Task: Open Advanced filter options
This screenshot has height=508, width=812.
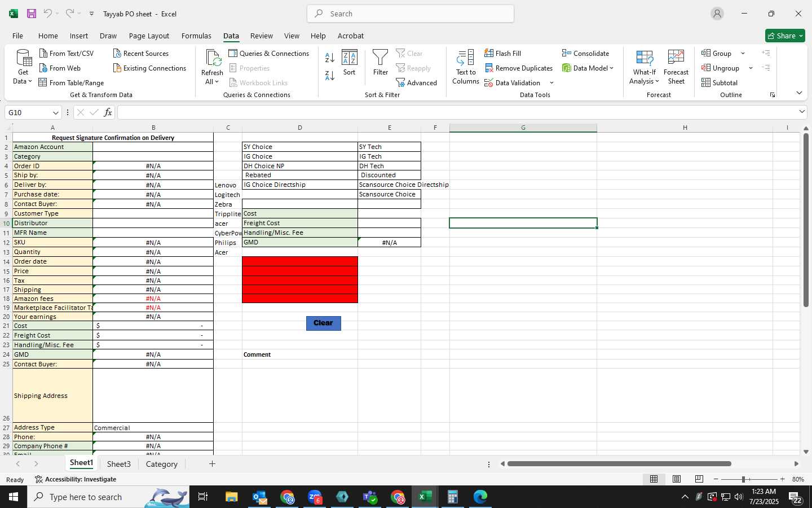Action: (x=417, y=82)
